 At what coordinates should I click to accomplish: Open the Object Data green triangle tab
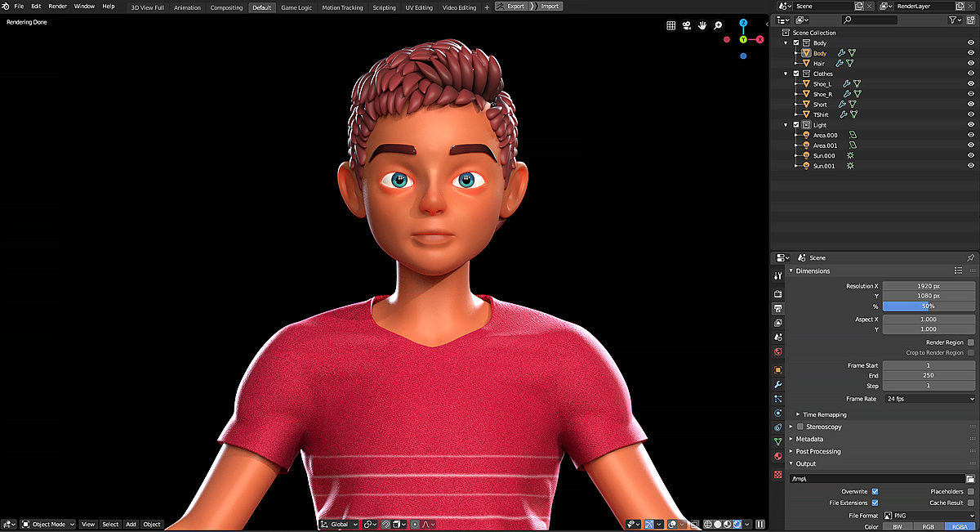tap(778, 441)
